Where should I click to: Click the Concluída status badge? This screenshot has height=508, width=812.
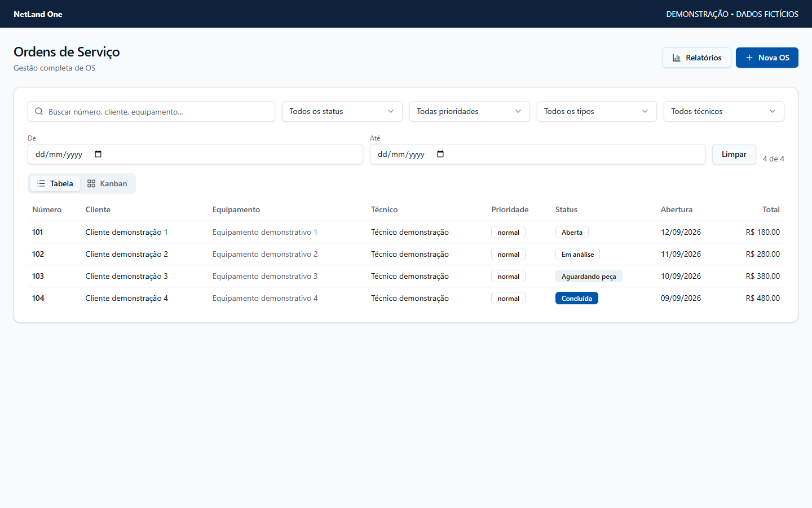point(577,298)
